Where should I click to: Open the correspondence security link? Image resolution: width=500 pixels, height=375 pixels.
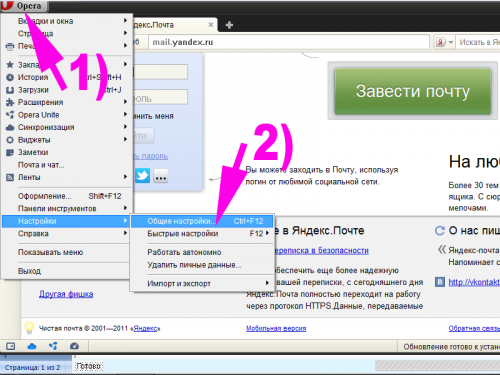click(x=321, y=251)
